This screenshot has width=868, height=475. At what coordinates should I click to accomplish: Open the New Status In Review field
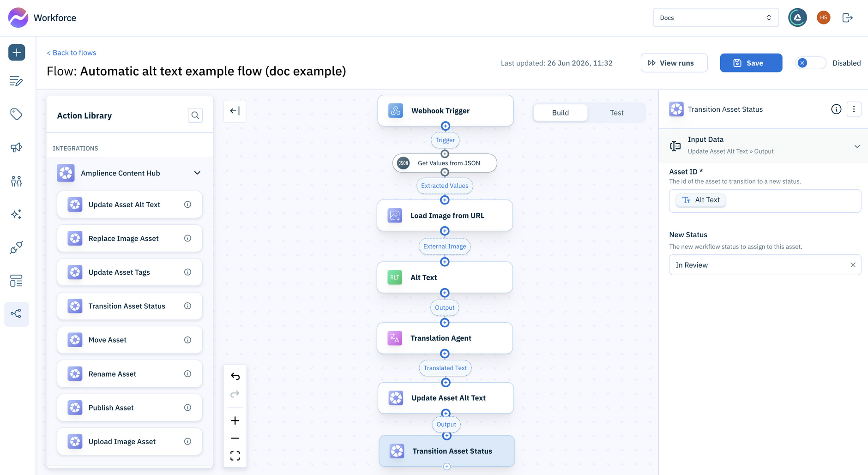coord(765,265)
